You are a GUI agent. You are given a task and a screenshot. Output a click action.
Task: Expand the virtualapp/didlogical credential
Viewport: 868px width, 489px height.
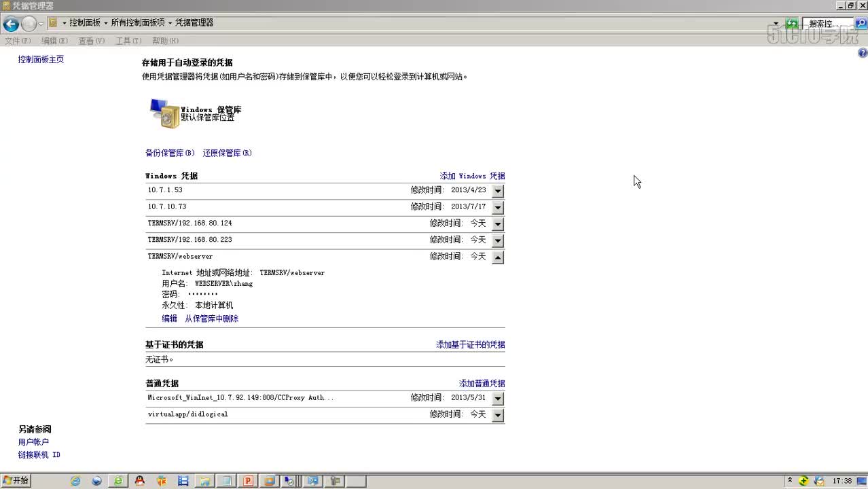tap(498, 415)
